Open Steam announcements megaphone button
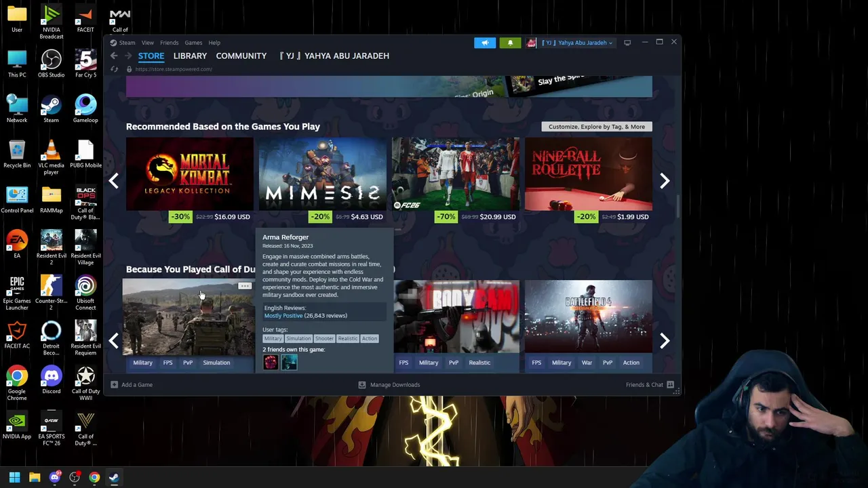This screenshot has width=868, height=488. click(x=485, y=43)
